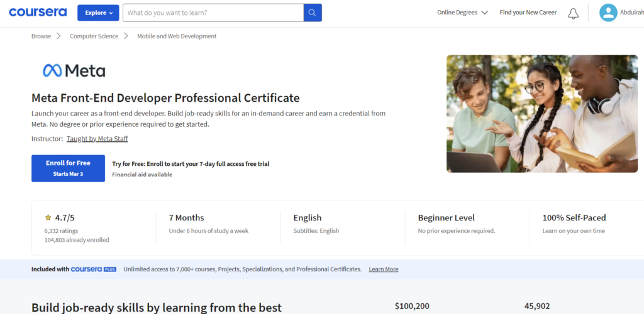This screenshot has width=644, height=314.
Task: Click 'No prior experience required.' text
Action: (x=457, y=230)
